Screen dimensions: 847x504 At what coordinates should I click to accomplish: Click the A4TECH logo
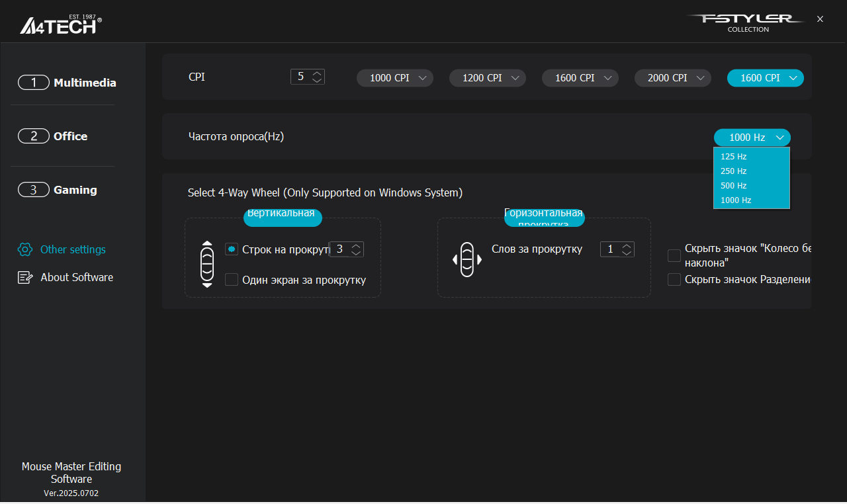(x=61, y=24)
